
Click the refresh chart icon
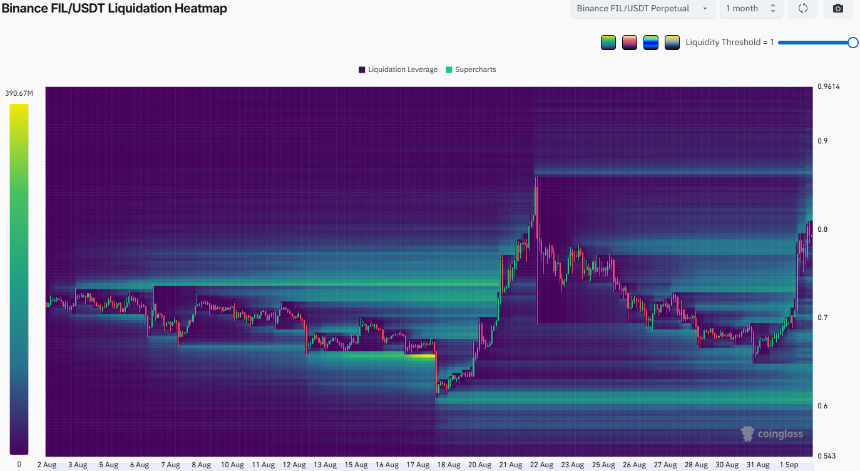(803, 9)
